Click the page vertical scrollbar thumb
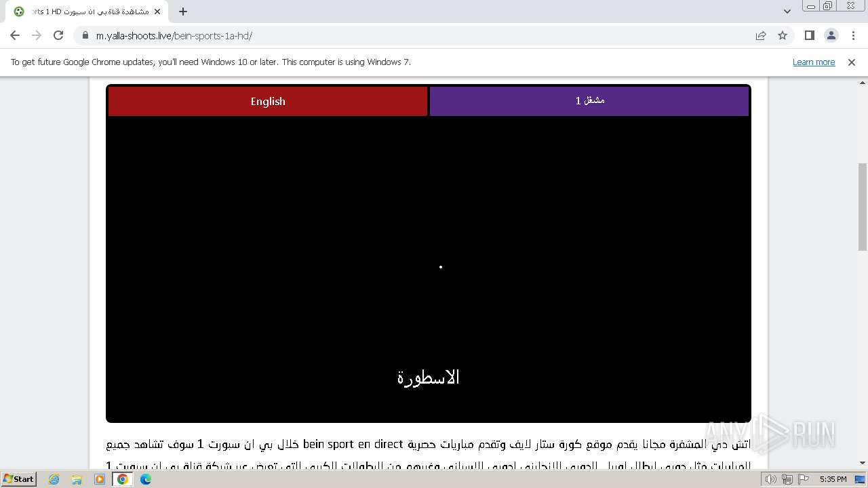The height and width of the screenshot is (488, 868). click(863, 206)
